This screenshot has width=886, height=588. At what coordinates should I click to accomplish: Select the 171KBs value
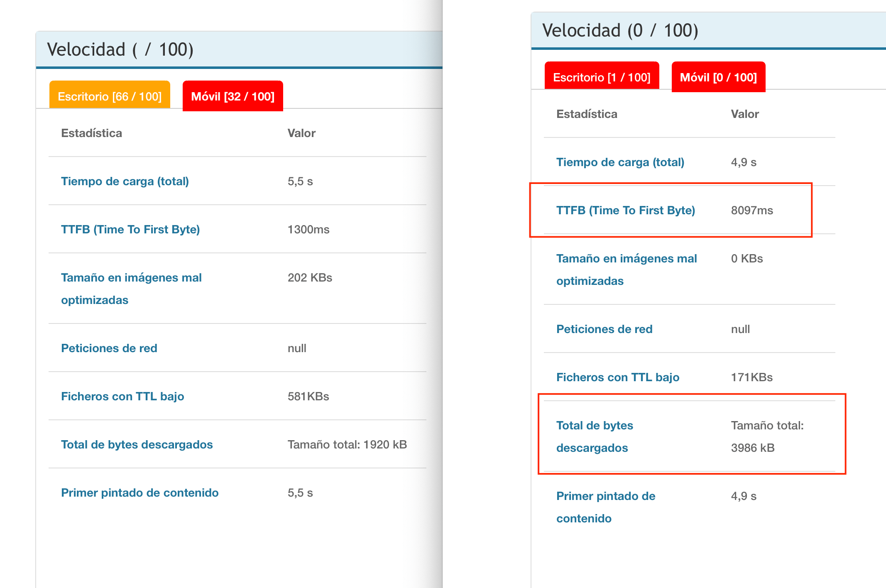coord(752,377)
